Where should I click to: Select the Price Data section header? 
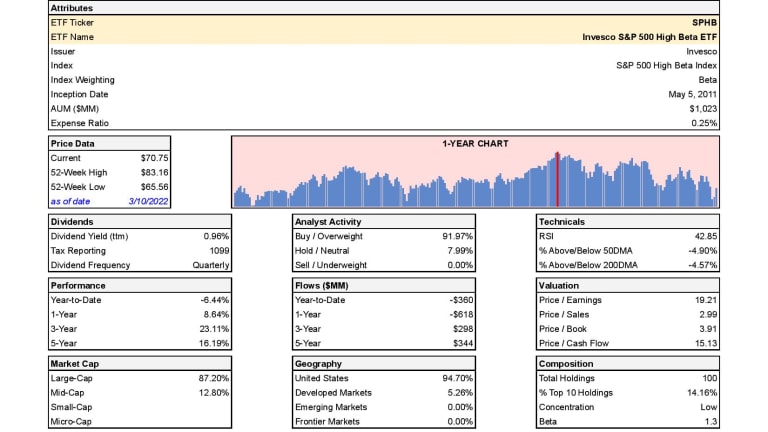(72, 144)
